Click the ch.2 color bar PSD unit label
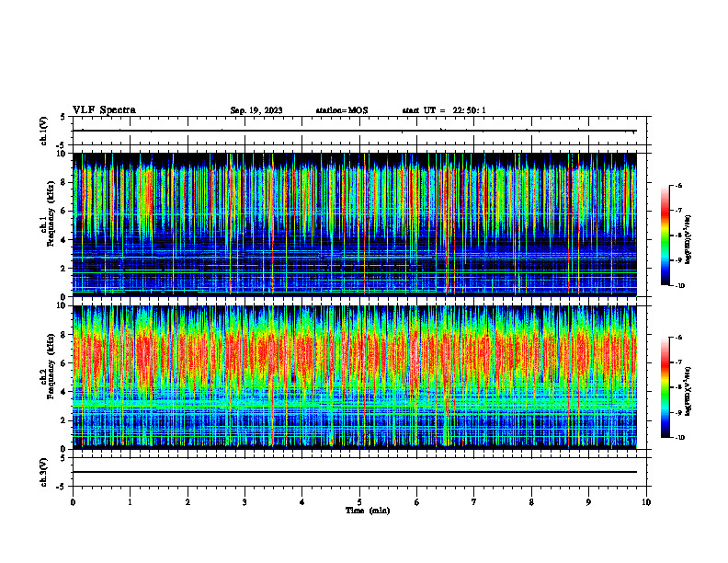This screenshot has height=563, width=728. (x=688, y=390)
